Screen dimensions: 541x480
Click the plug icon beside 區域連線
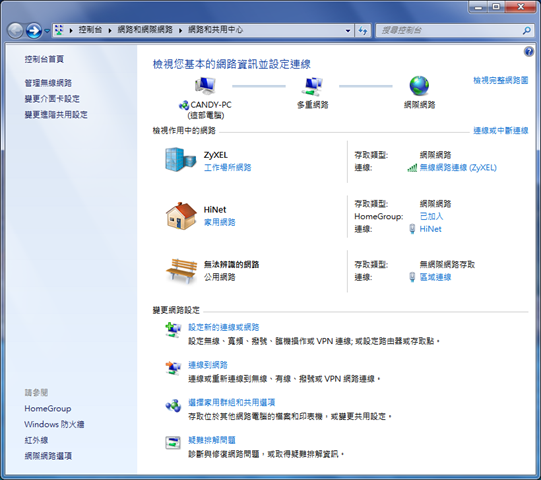coord(412,277)
